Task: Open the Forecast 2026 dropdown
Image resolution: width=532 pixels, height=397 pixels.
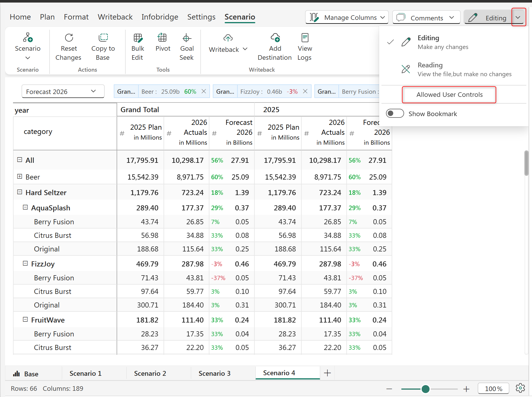Action: [63, 91]
